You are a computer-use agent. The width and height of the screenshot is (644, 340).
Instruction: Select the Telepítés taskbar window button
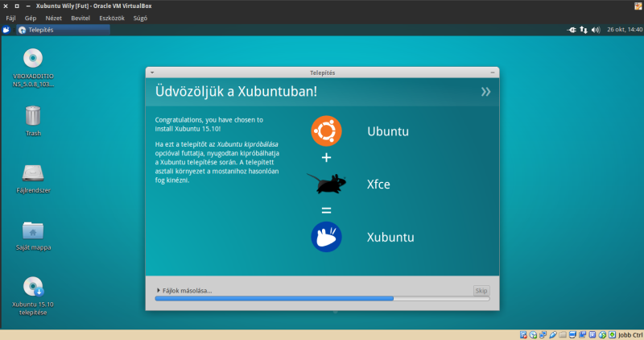pyautogui.click(x=64, y=30)
